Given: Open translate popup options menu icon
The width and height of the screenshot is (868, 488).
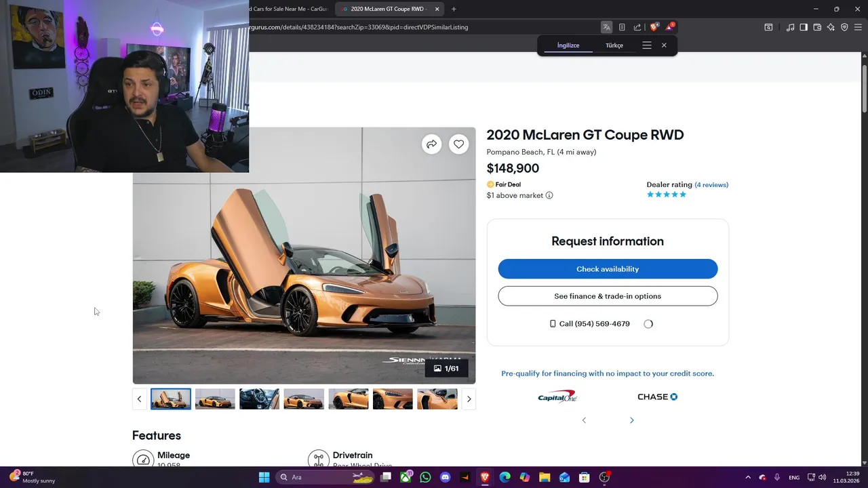Looking at the screenshot, I should [647, 45].
